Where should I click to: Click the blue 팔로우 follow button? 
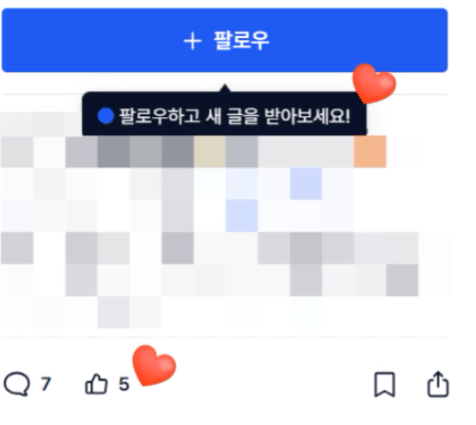coord(225,40)
